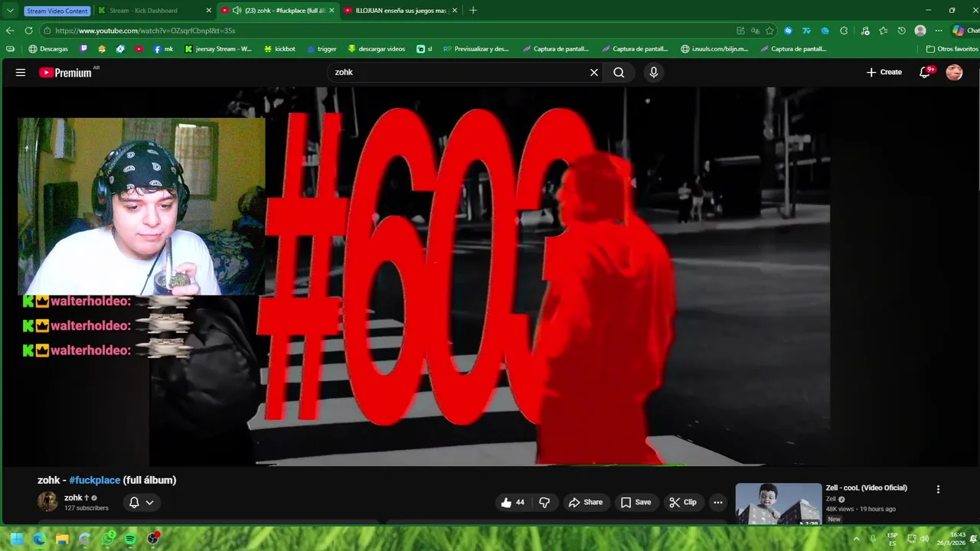Screen dimensions: 980x551
Task: Open the jeersay Stream bookmark
Action: coord(218,49)
